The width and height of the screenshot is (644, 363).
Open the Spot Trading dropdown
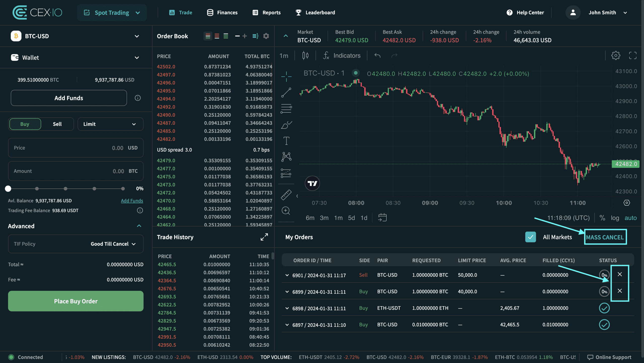coord(112,13)
